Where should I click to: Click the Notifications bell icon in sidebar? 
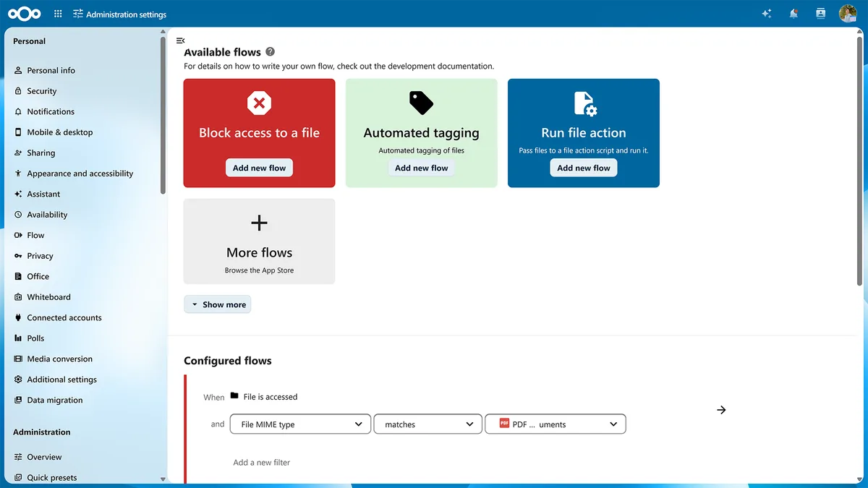[x=18, y=111]
